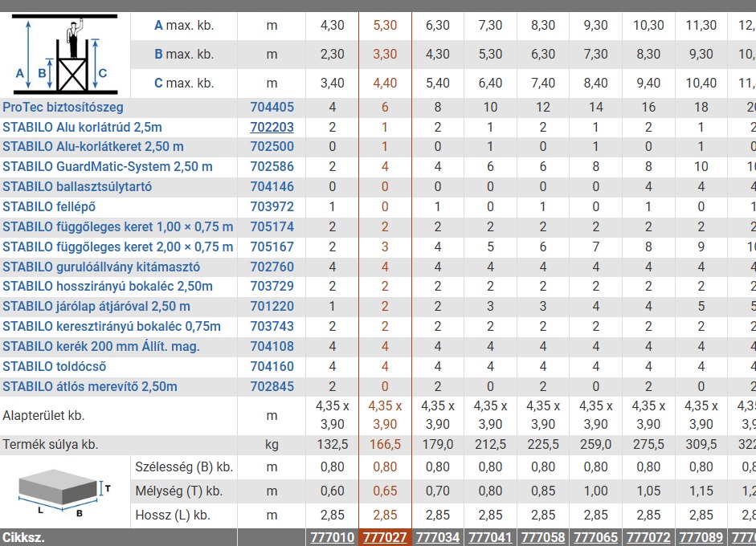Screen dimensions: 756x546
Task: Click weight value 132,5 kg
Action: (332, 444)
